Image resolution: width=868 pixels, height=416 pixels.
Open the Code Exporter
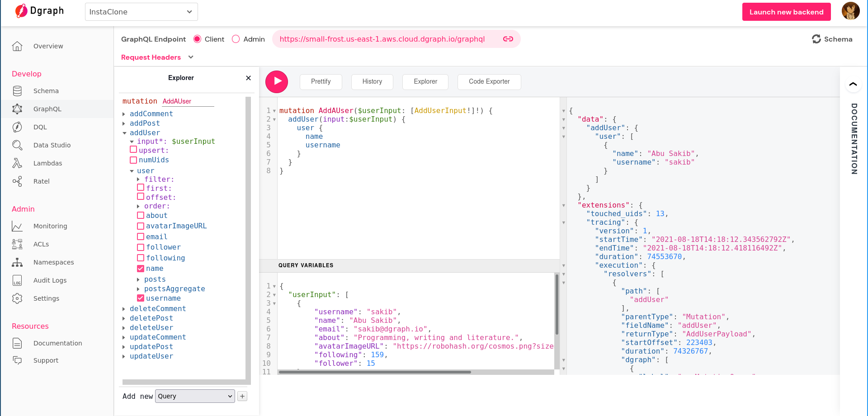click(489, 82)
